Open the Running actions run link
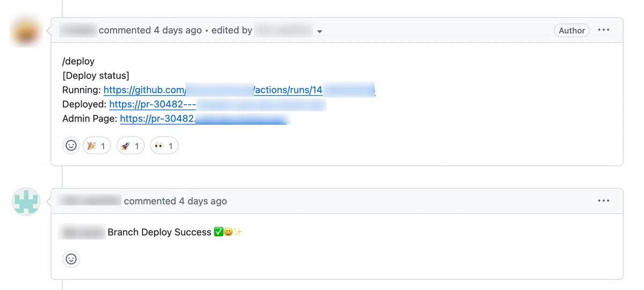The image size is (644, 290). tap(239, 90)
